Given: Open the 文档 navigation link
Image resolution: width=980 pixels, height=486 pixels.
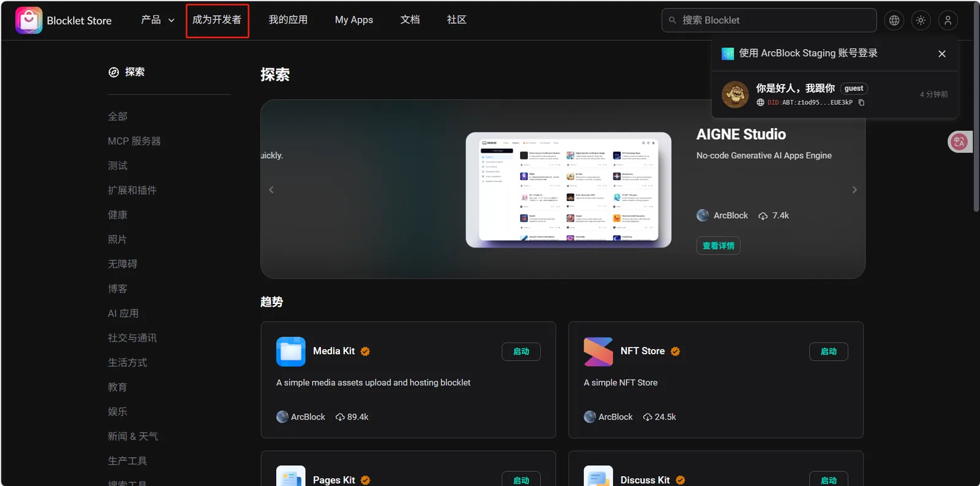Looking at the screenshot, I should coord(410,20).
